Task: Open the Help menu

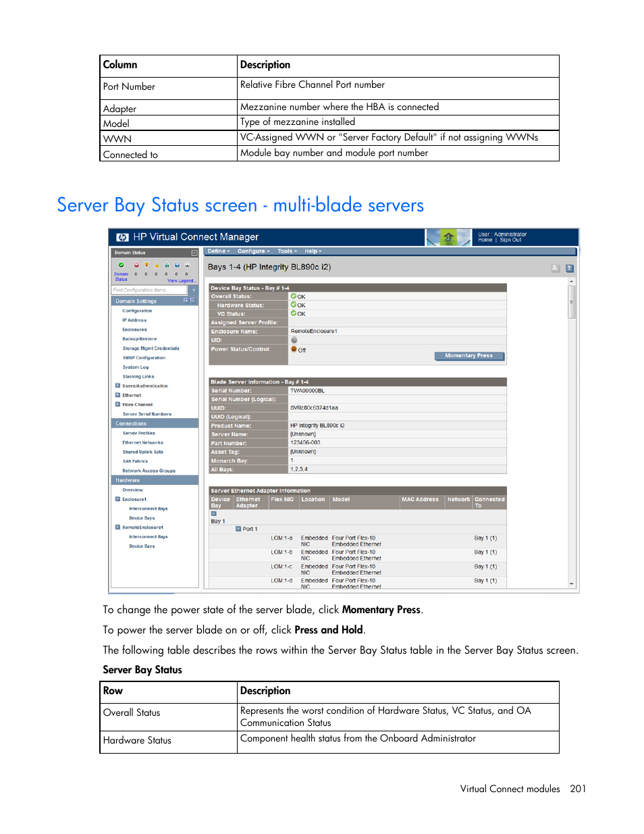Action: tap(313, 251)
